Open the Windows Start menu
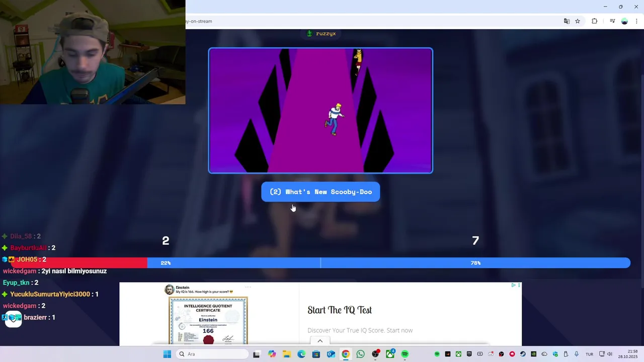 167,354
